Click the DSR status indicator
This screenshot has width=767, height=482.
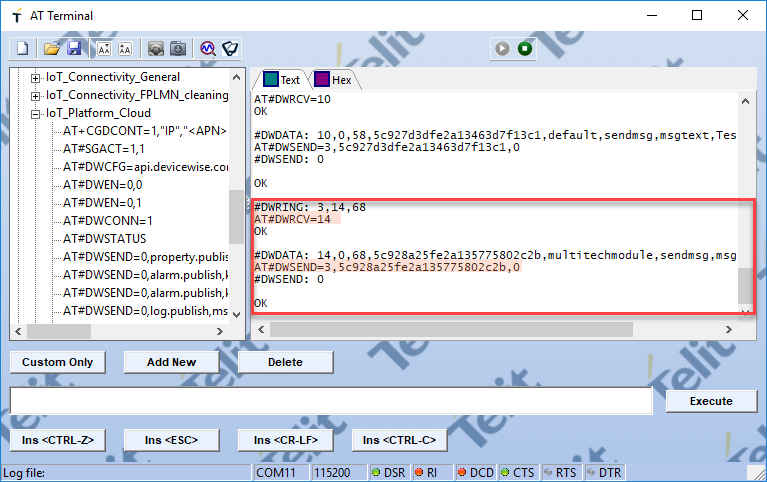click(385, 472)
